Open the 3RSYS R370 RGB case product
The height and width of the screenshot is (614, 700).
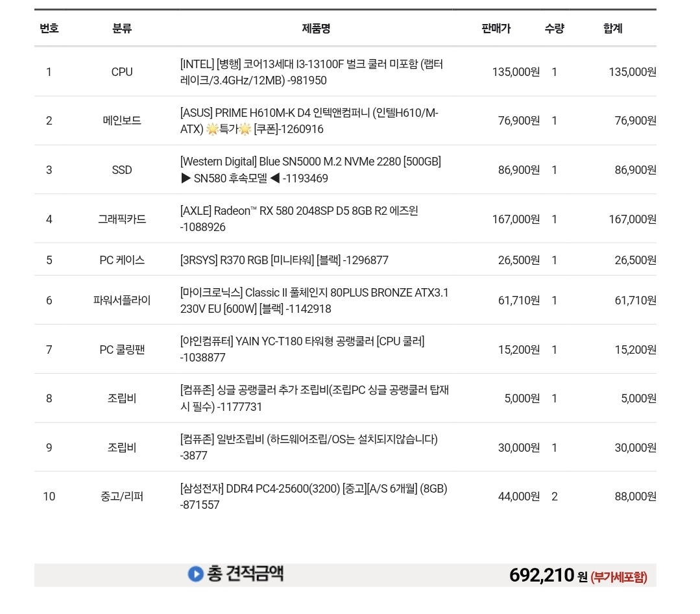coord(284,260)
